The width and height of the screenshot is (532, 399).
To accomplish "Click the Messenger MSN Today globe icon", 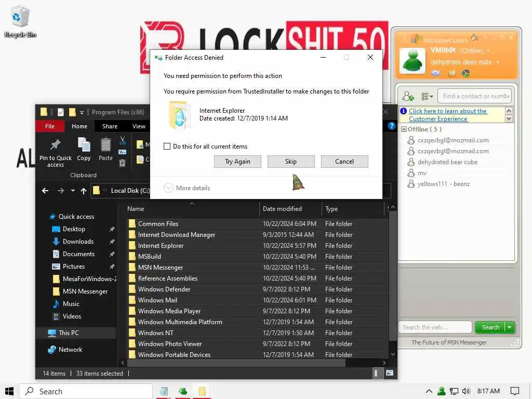I will tap(466, 73).
